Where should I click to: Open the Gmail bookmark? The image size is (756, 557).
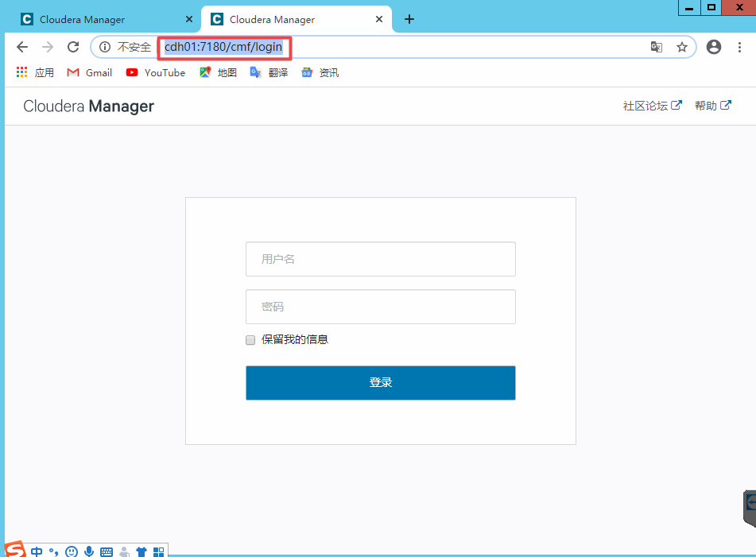click(x=90, y=73)
